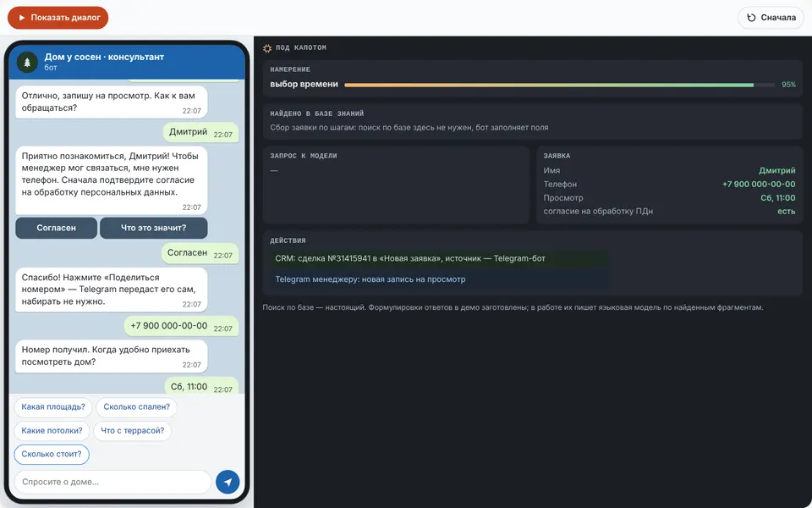812x508 pixels.
Task: Click the pine tree bot avatar
Action: coord(27,62)
